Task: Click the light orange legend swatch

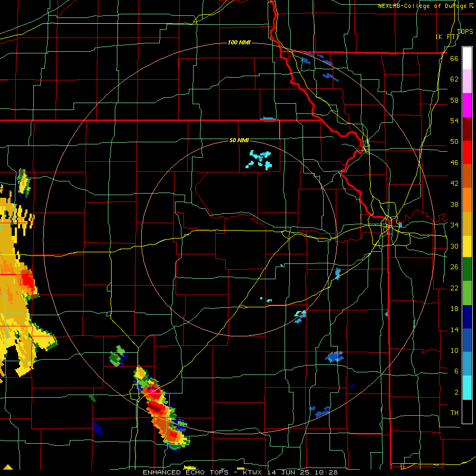Action: pos(467,200)
